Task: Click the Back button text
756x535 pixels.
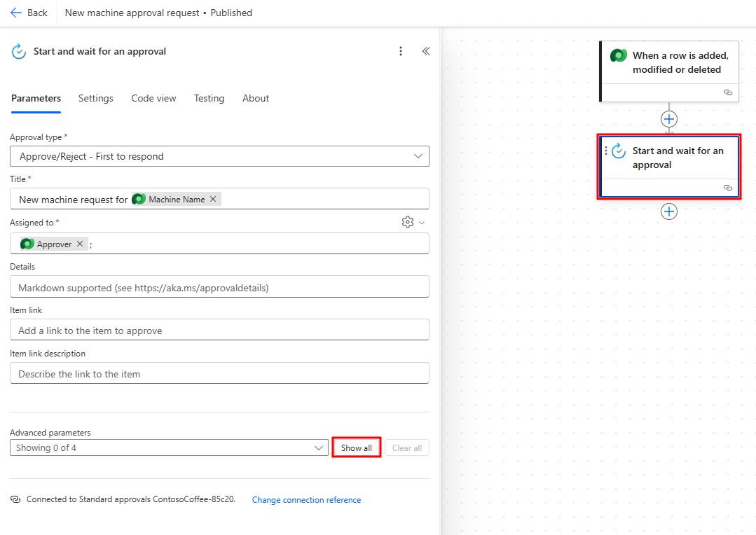Action: pyautogui.click(x=37, y=13)
